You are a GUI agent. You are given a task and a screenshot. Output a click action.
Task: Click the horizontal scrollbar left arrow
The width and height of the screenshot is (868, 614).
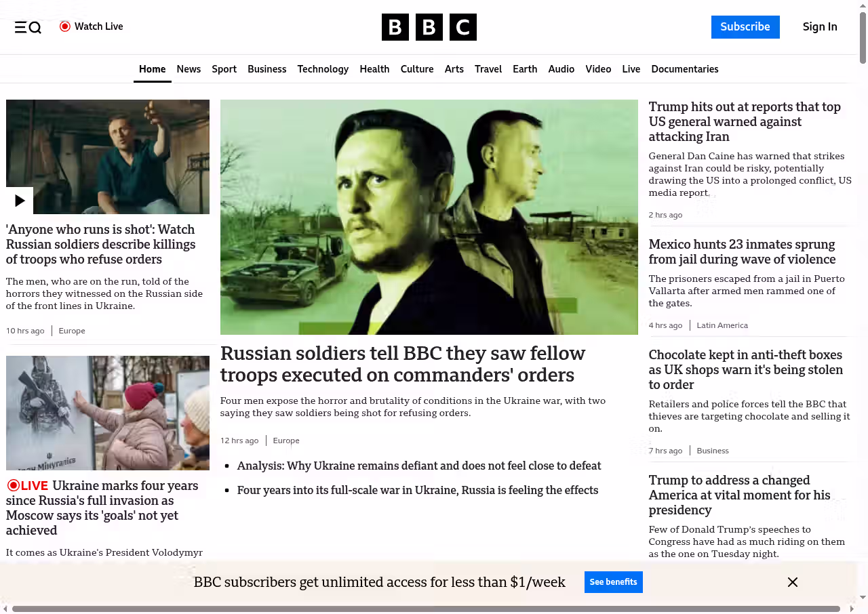pyautogui.click(x=5, y=609)
